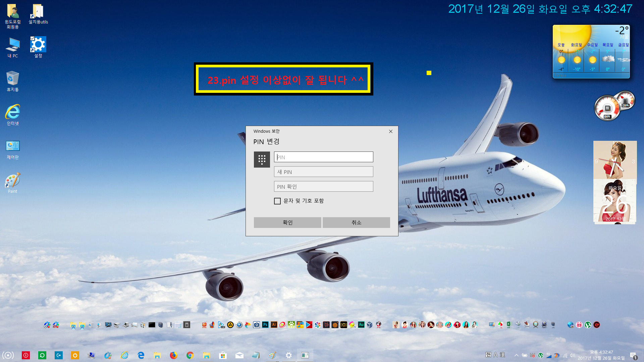This screenshot has height=362, width=644.
Task: Click the desktop date-time text at top
Action: click(x=540, y=9)
